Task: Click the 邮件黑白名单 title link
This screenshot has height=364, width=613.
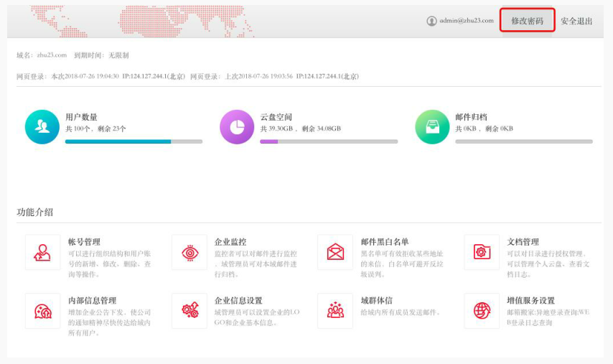Action: [385, 242]
